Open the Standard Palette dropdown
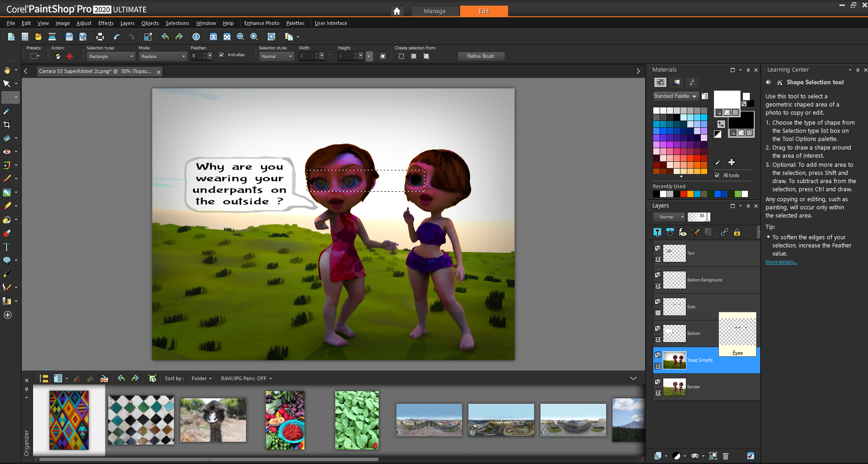868x464 pixels. click(x=675, y=96)
